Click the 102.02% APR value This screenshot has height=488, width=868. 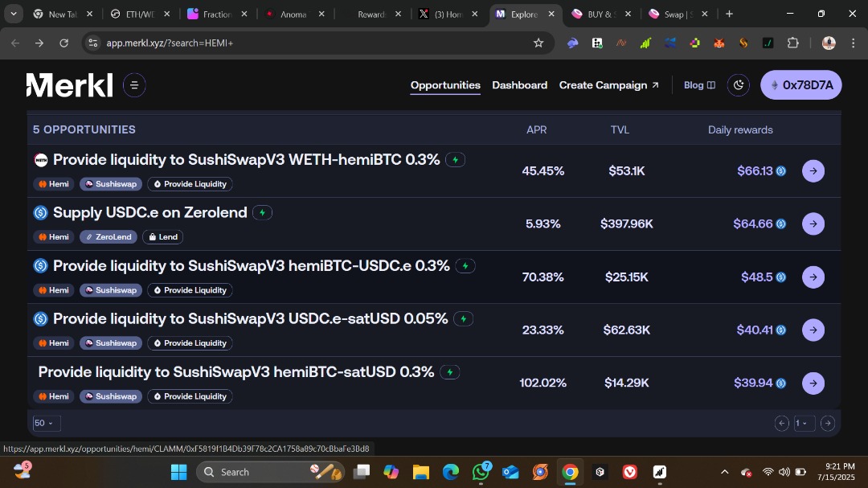pyautogui.click(x=542, y=383)
